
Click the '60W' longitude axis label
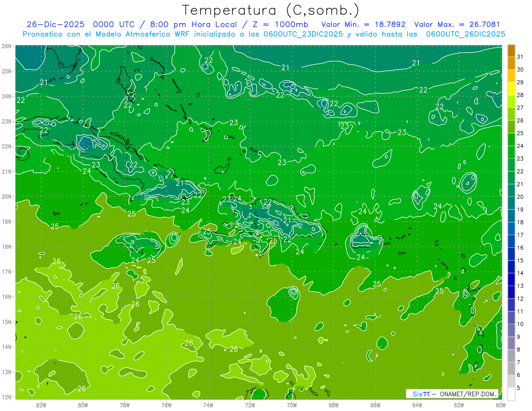click(x=501, y=405)
